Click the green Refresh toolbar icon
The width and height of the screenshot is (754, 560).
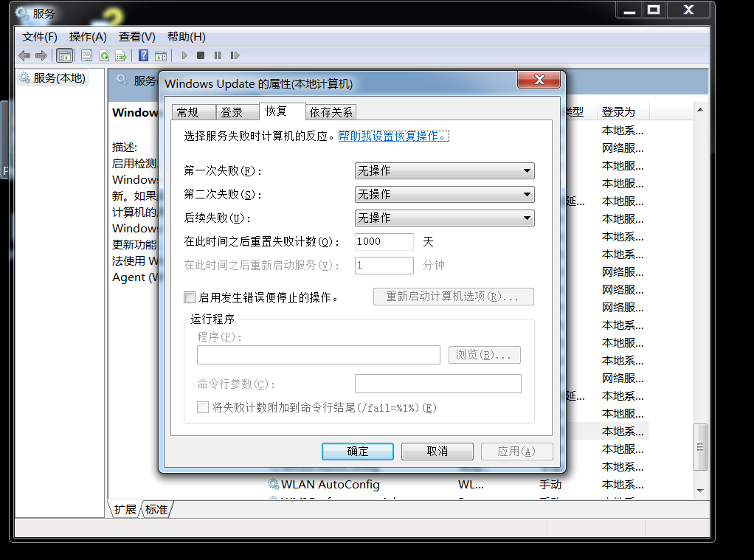click(104, 56)
